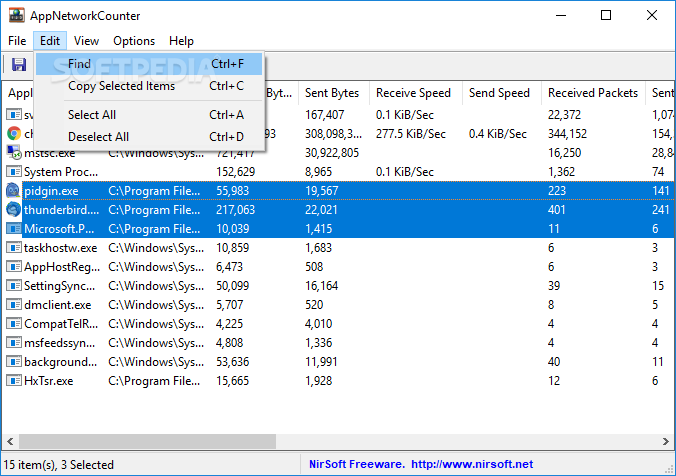Click the HxTsr.exe row icon

pyautogui.click(x=14, y=380)
